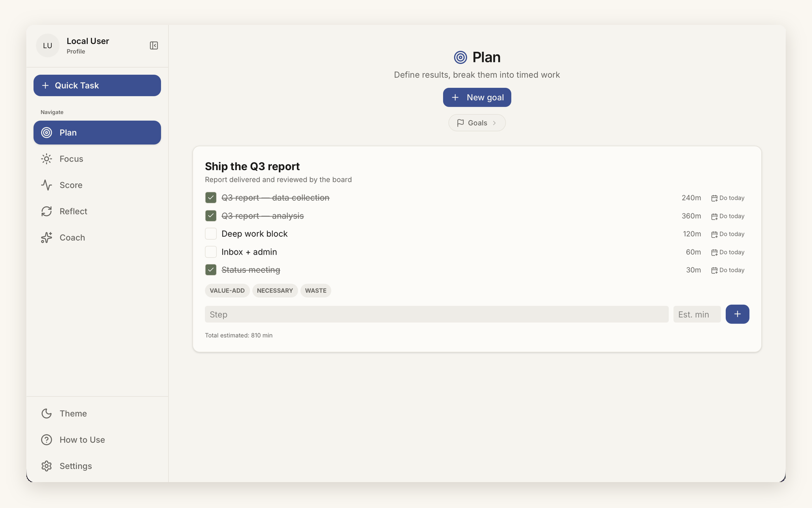Collapse the sidebar with the panel icon
This screenshot has width=812, height=508.
(x=154, y=46)
